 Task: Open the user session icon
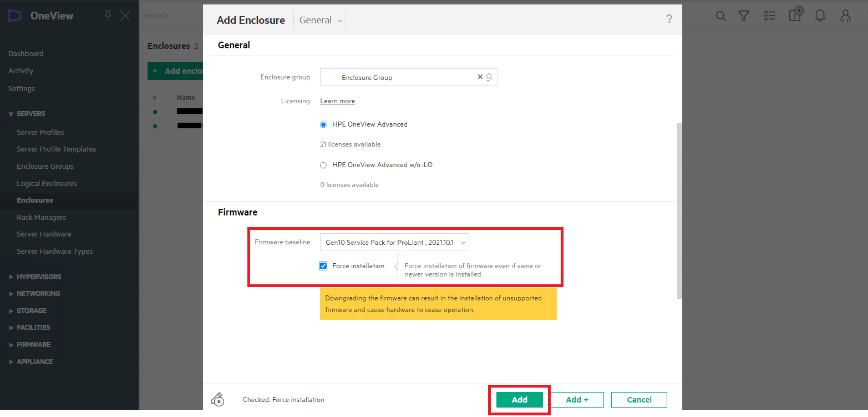pos(845,16)
